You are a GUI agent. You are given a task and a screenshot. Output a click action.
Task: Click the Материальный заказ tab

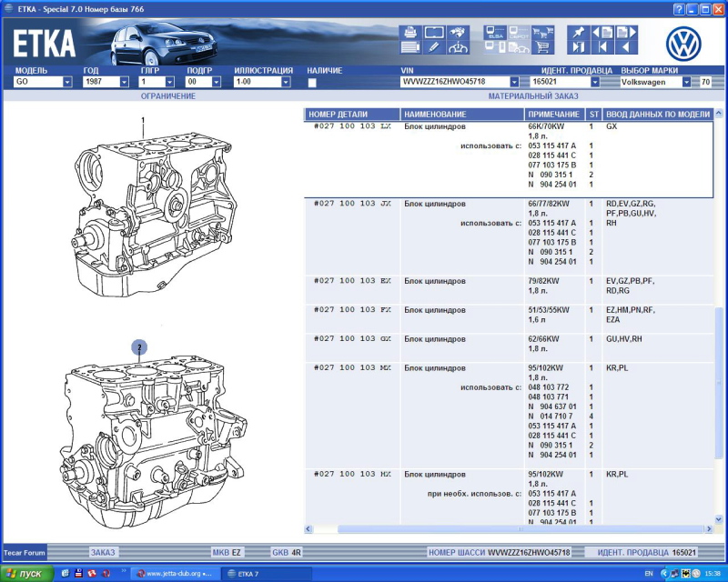533,96
